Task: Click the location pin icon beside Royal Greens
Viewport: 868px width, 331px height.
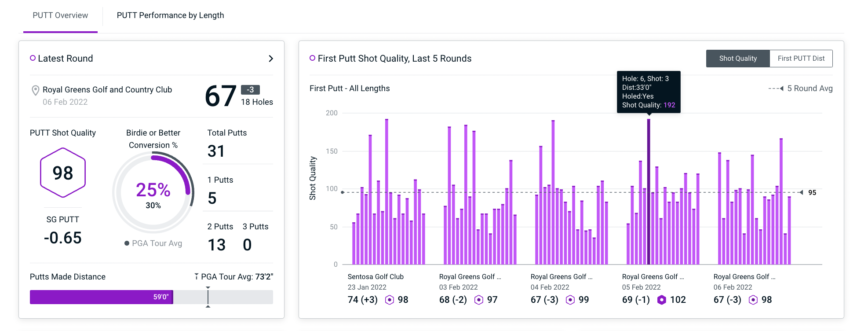Action: [35, 91]
